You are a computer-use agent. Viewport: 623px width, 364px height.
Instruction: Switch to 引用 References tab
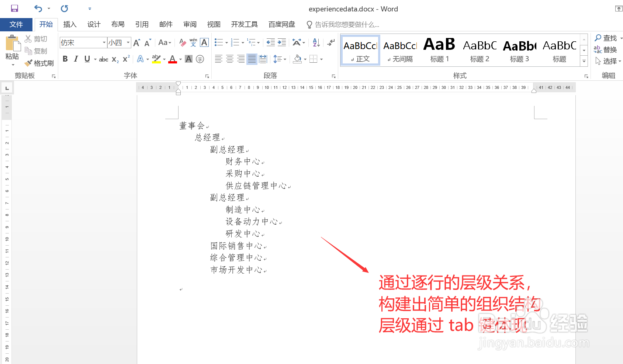click(x=142, y=24)
